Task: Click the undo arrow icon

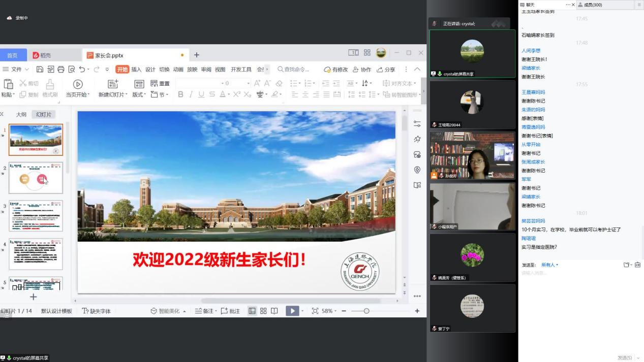Action: 82,70
